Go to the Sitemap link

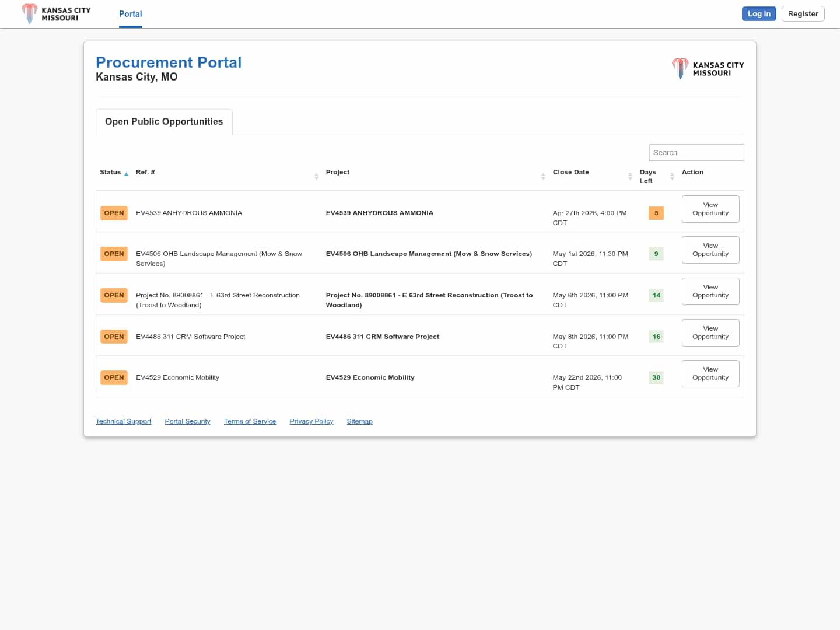coord(359,421)
